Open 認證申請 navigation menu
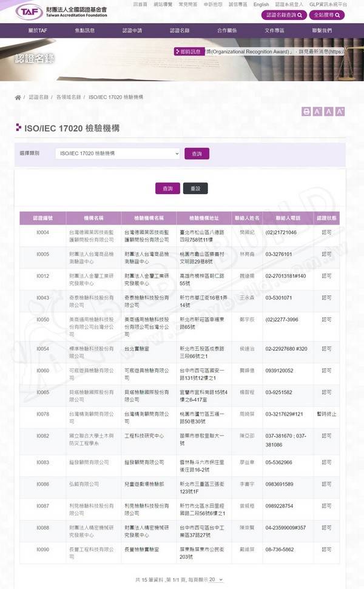364x589 pixels. (x=132, y=30)
